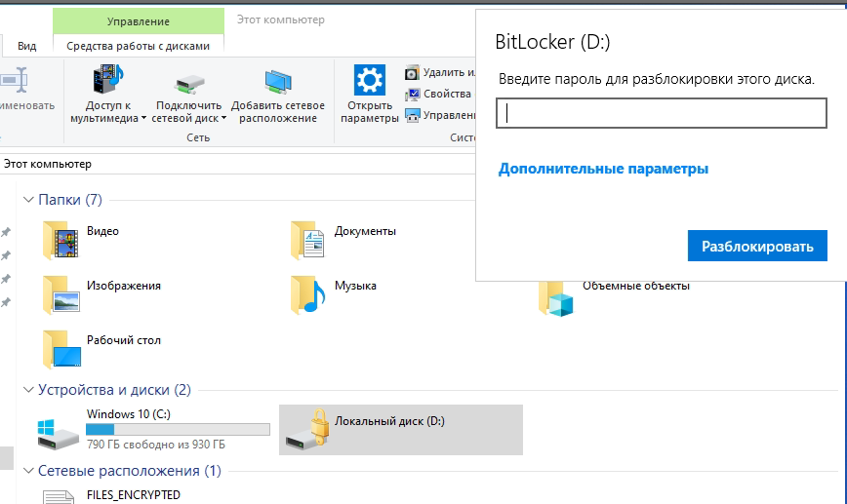The width and height of the screenshot is (847, 504).
Task: Open the Доступ к мультимедиа dropdown arrow
Action: [143, 118]
